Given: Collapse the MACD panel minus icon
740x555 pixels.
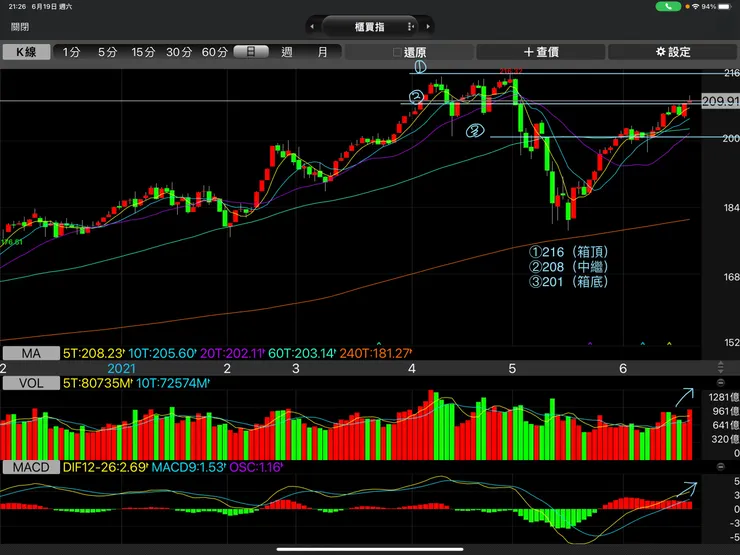Looking at the screenshot, I should (x=721, y=467).
